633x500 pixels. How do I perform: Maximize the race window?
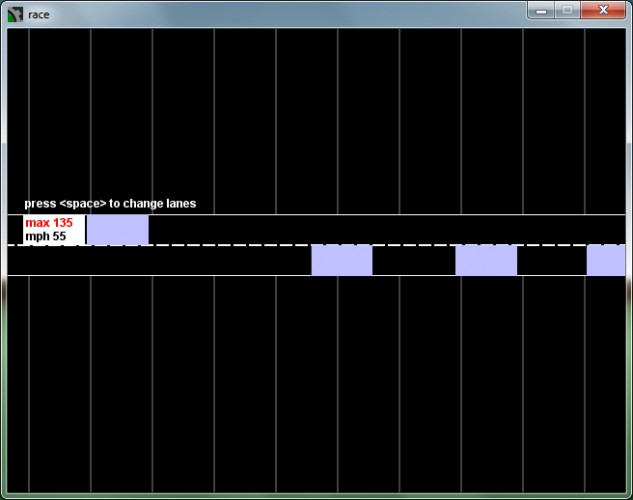pos(568,10)
